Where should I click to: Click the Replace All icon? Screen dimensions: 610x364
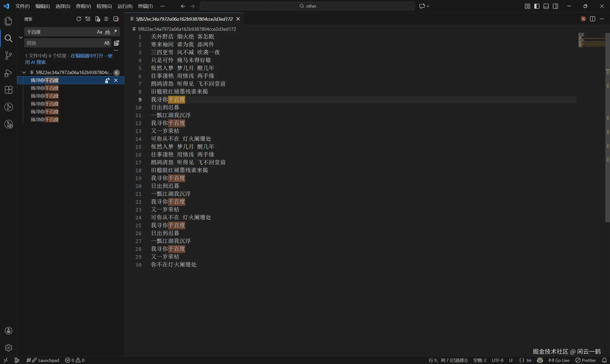[x=117, y=43]
